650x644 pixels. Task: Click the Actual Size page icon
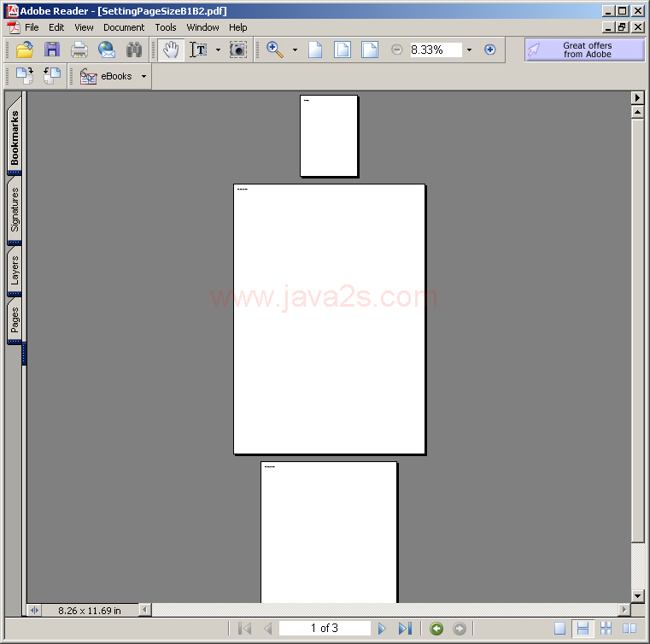click(315, 50)
